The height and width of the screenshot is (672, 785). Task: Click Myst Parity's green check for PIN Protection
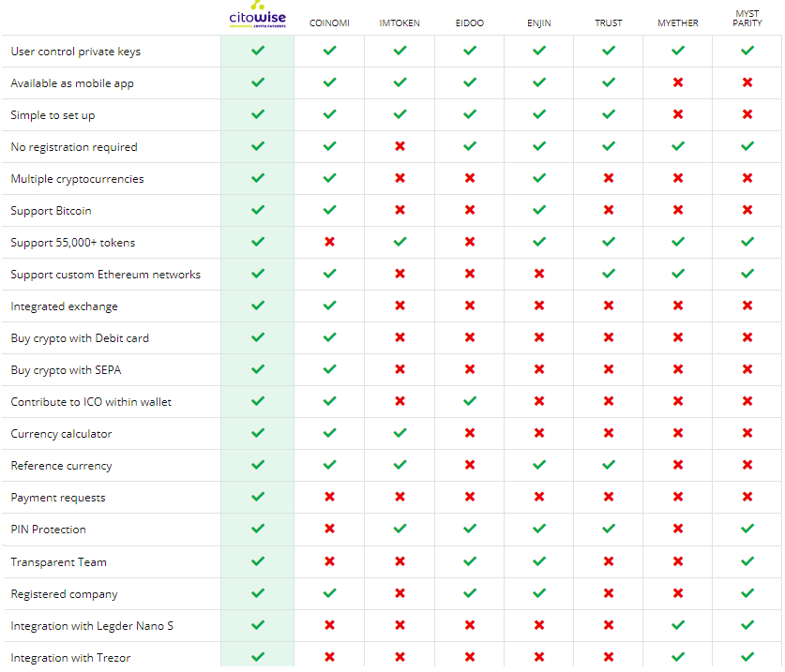pyautogui.click(x=747, y=529)
